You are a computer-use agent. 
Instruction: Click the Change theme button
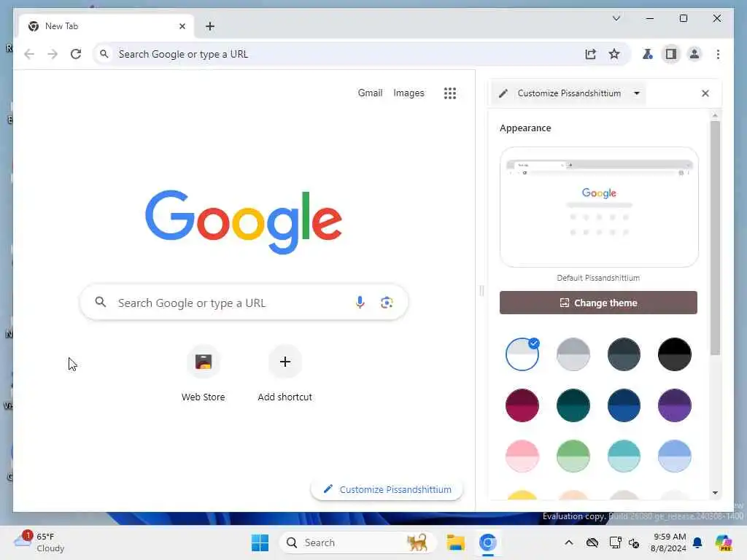click(x=598, y=303)
